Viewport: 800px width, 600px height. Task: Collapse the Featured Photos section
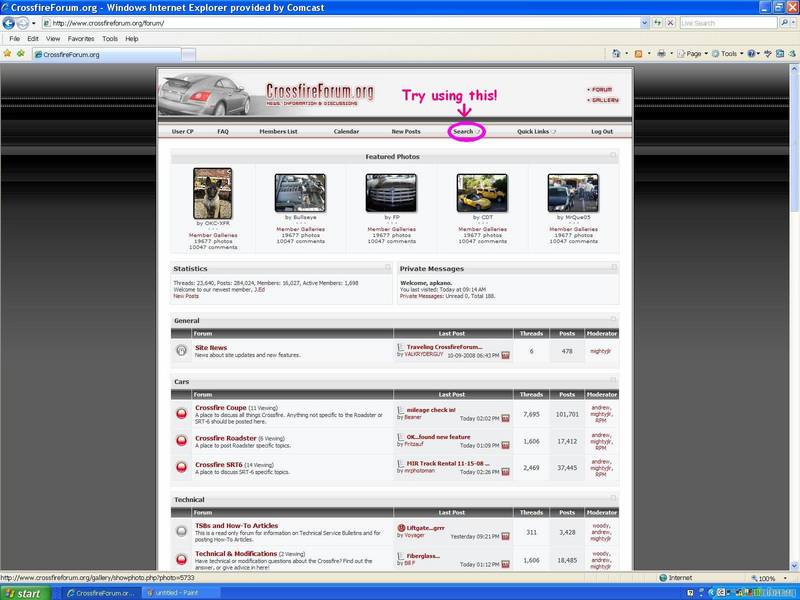click(x=614, y=156)
